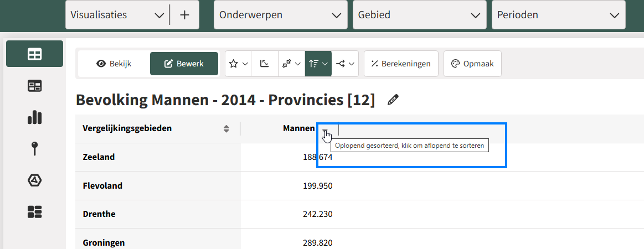Sort Mannen column descending
This screenshot has width=644, height=249.
(325, 131)
